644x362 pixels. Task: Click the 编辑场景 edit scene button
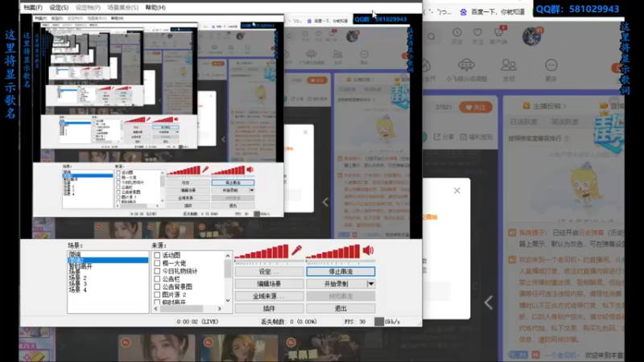[270, 284]
